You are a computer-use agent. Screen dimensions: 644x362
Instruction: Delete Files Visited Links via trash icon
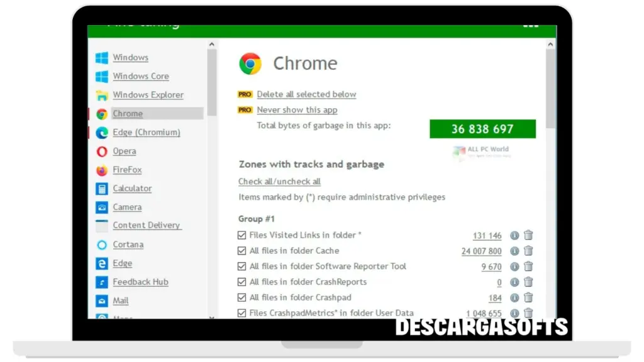tap(528, 235)
